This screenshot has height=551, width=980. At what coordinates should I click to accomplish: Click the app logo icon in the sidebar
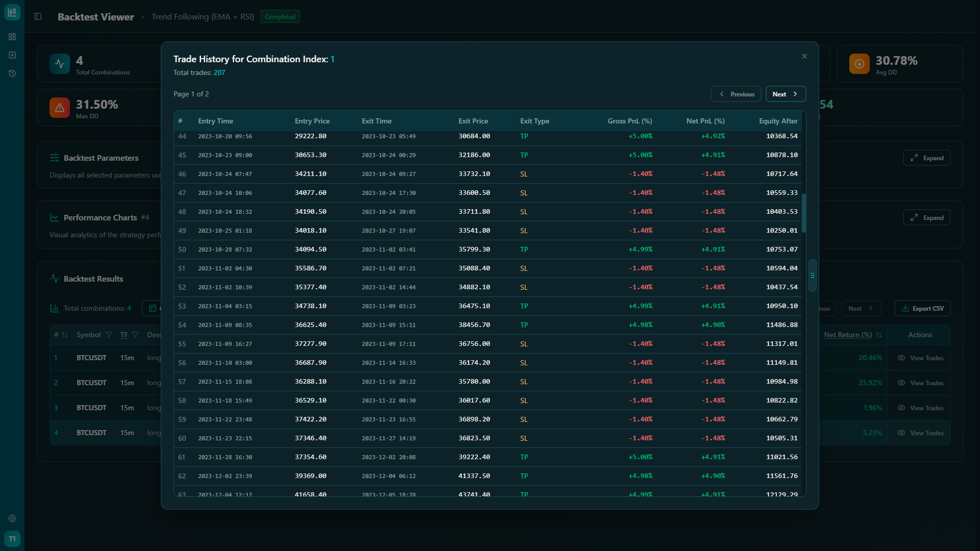pos(12,12)
